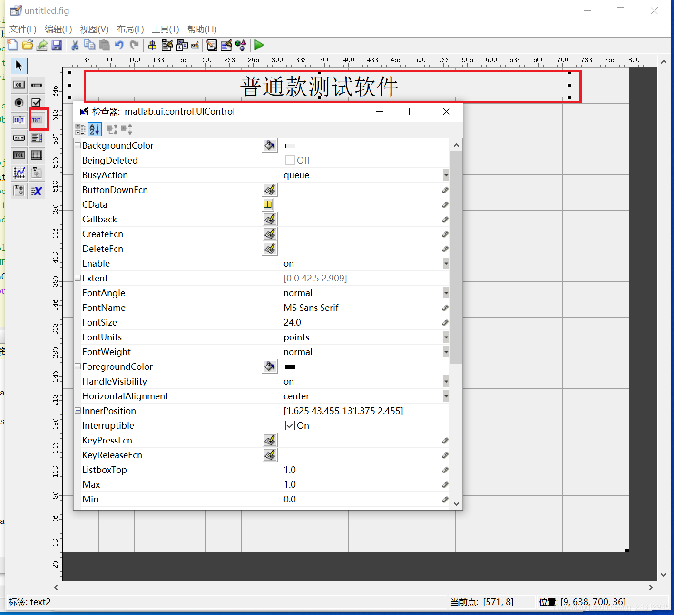Open the BusyAction dropdown

(x=446, y=175)
